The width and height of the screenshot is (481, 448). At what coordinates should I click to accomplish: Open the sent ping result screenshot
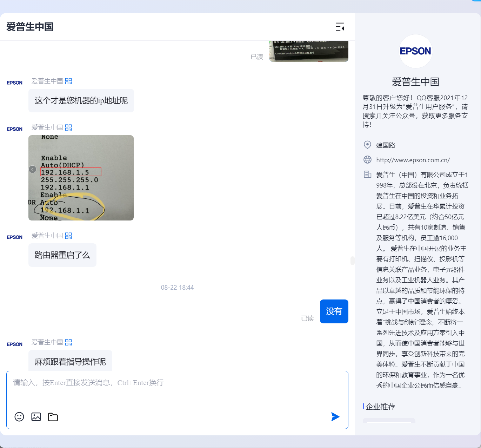point(309,51)
